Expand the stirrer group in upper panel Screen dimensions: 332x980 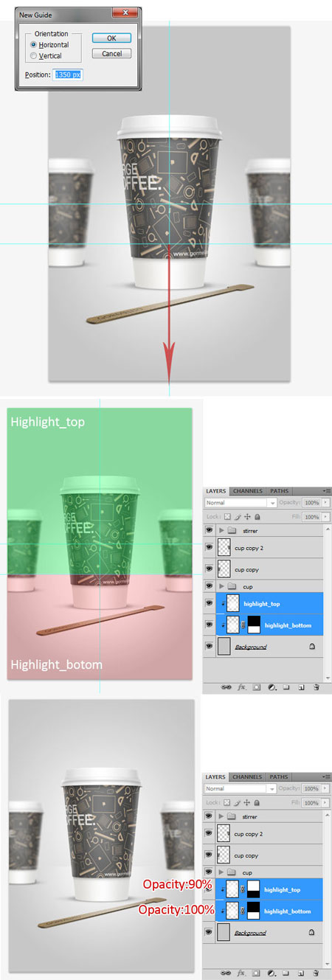click(221, 530)
